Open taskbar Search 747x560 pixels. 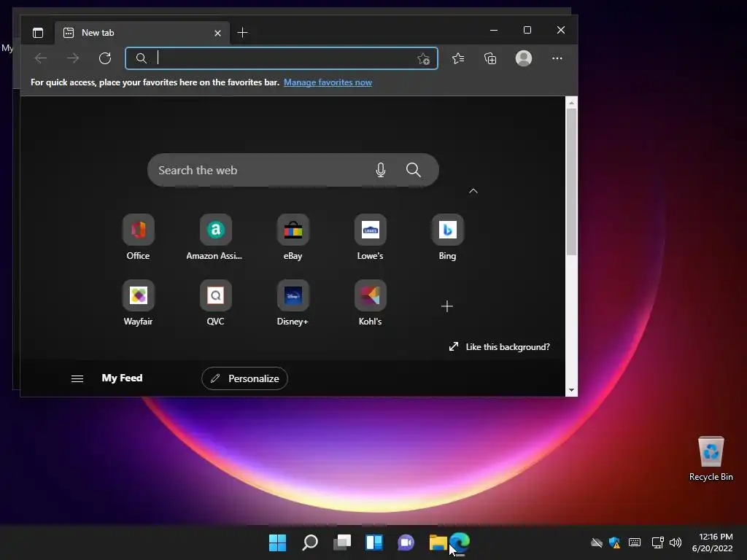point(310,542)
